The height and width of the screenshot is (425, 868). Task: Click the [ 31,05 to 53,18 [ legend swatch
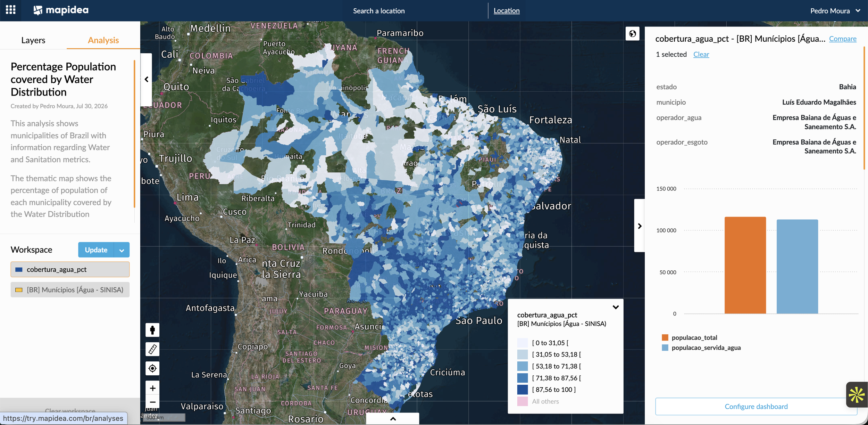[x=522, y=354]
